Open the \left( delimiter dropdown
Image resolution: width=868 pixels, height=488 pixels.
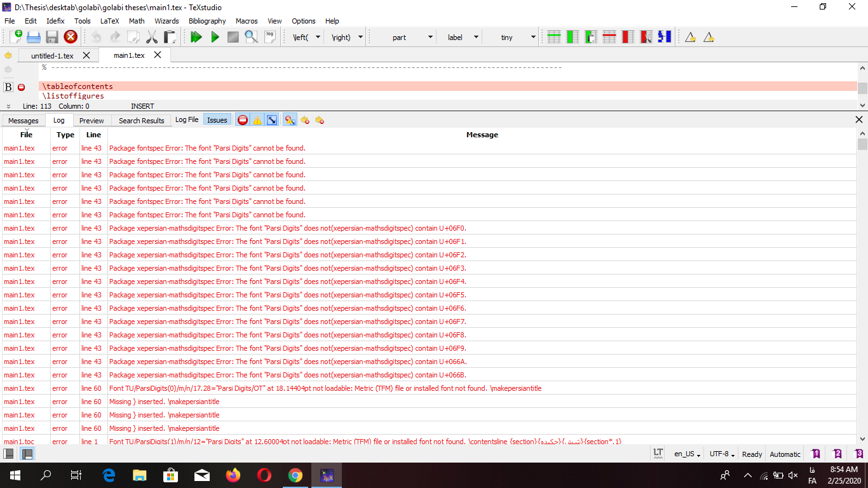pyautogui.click(x=318, y=37)
